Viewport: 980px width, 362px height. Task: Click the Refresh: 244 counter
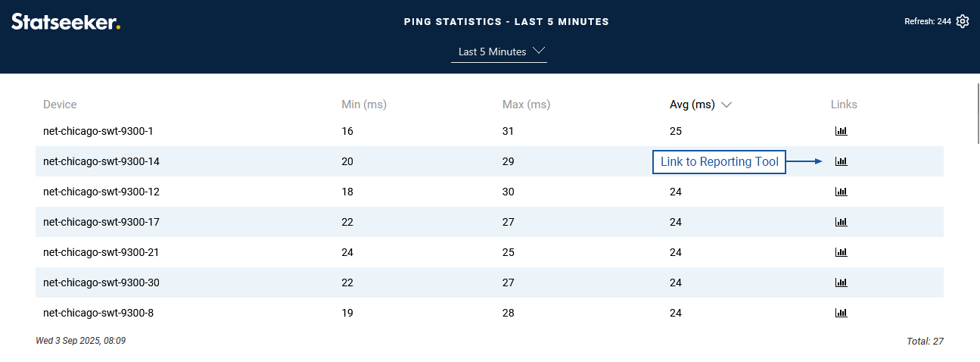coord(927,21)
